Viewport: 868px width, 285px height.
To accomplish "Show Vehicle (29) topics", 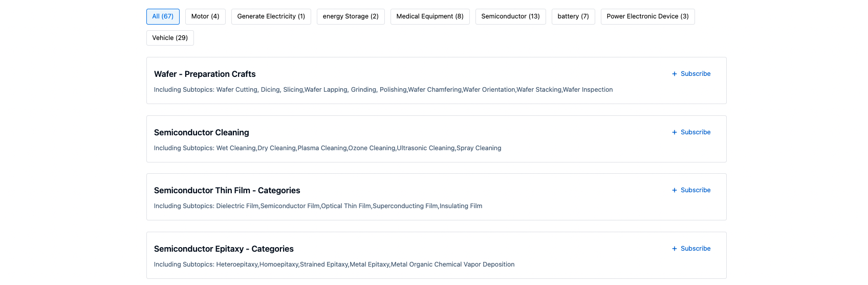I will pos(170,38).
